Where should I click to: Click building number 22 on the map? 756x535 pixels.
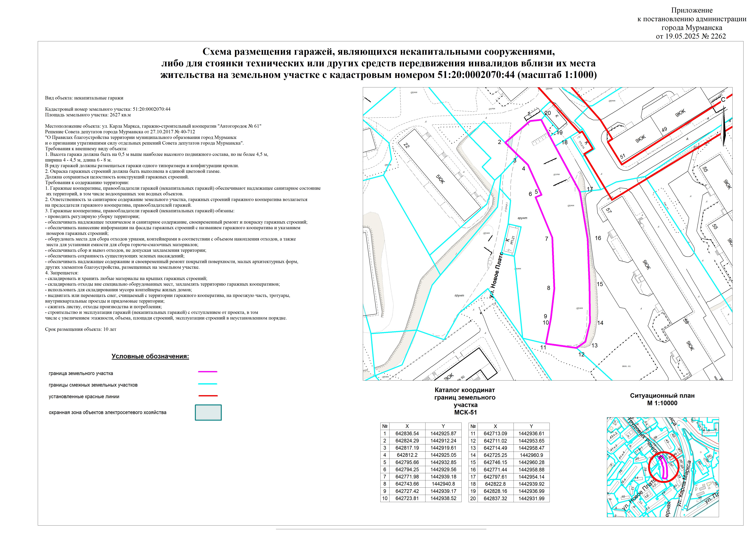click(x=407, y=145)
